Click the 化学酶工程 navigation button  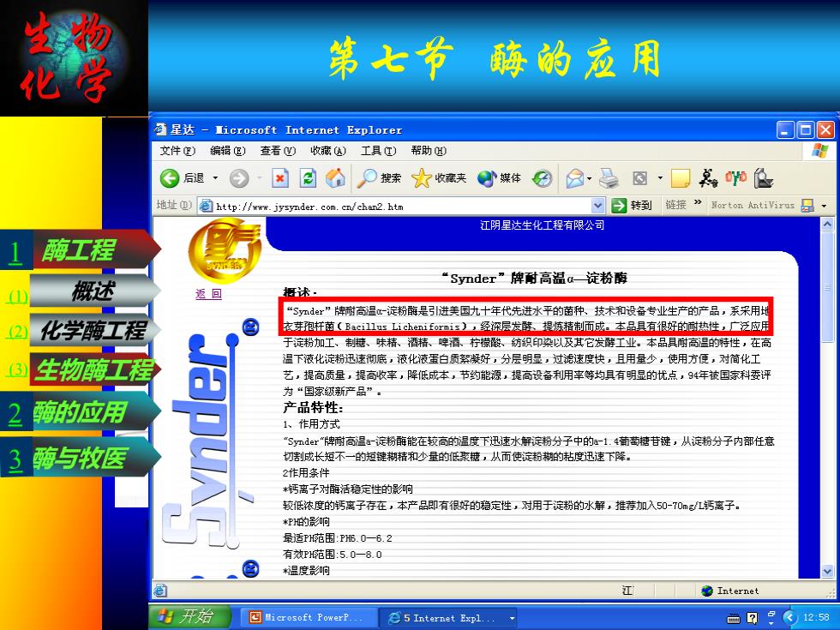[95, 330]
